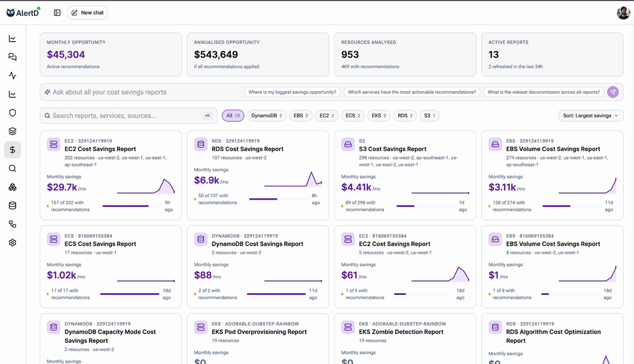Click the RDS $6.9k savings sparkline chart
The image size is (634, 364).
[293, 179]
